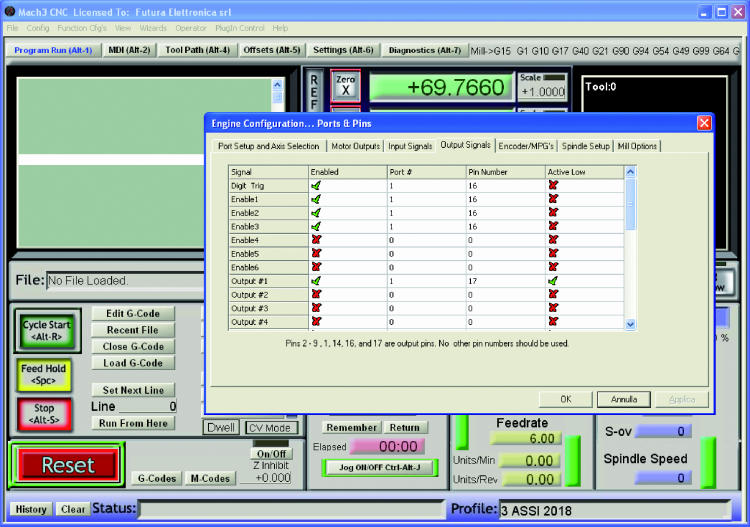Open the Spindle Setup tab
The image size is (750, 527).
(585, 146)
